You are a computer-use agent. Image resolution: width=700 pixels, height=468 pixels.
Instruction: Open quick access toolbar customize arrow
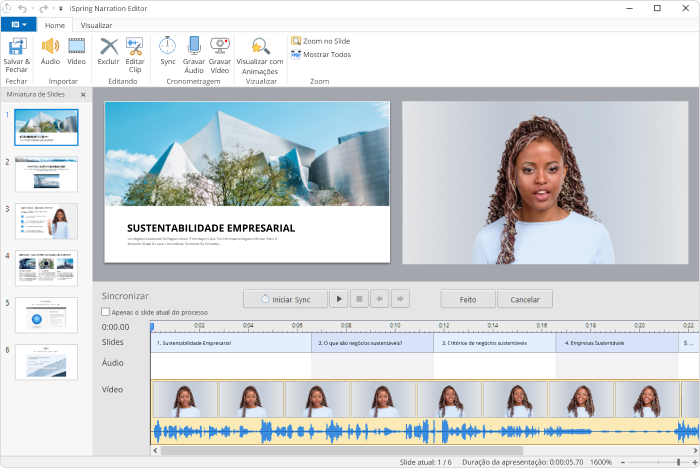tap(61, 8)
